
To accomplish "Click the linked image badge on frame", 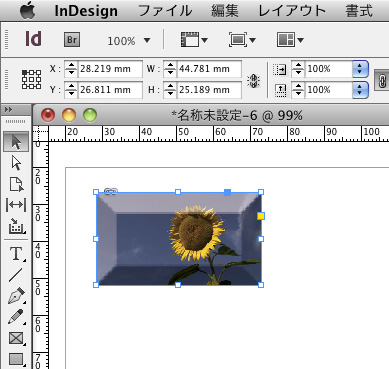I will pyautogui.click(x=111, y=191).
